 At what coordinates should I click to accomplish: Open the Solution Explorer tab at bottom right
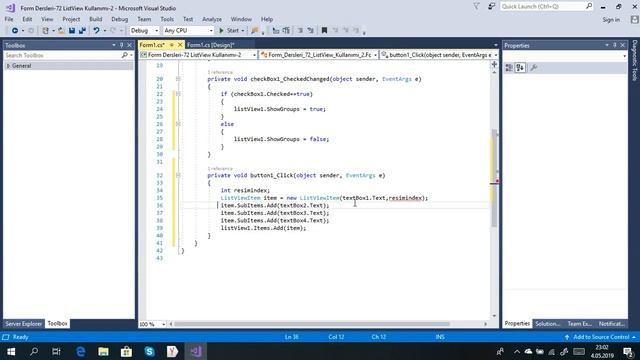click(x=547, y=324)
